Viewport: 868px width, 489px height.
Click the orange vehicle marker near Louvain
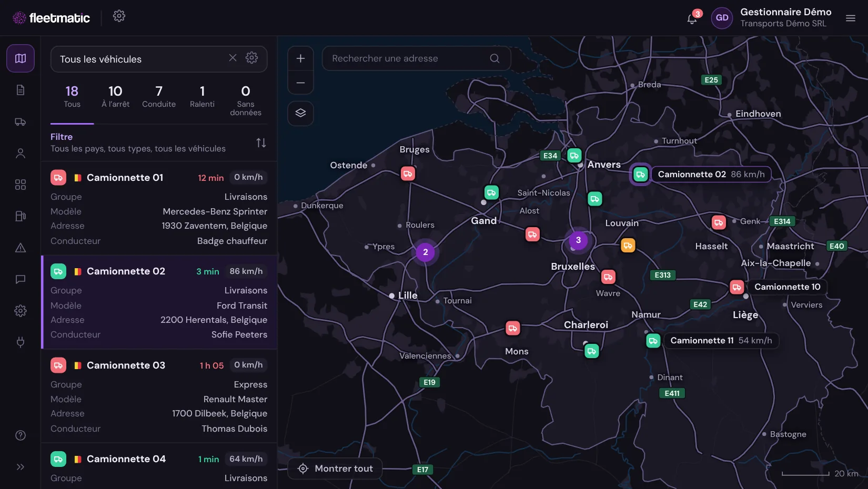[628, 246]
